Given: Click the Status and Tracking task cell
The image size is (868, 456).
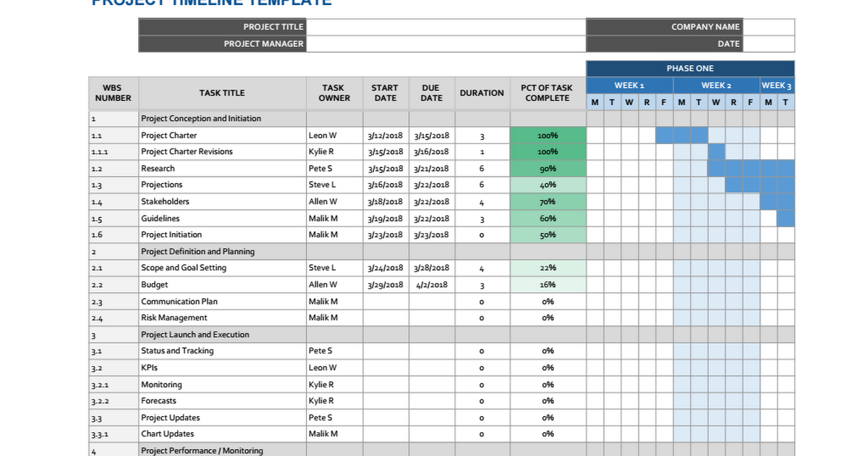Looking at the screenshot, I should point(222,351).
